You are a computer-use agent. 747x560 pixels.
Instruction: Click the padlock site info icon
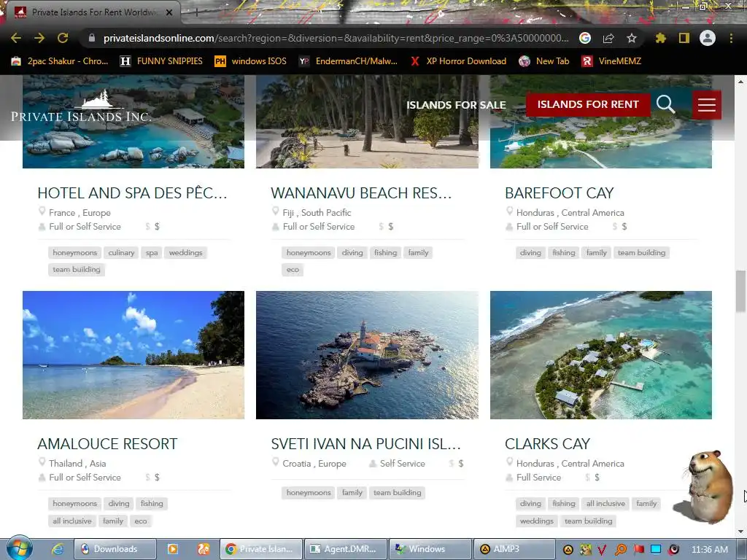[92, 38]
